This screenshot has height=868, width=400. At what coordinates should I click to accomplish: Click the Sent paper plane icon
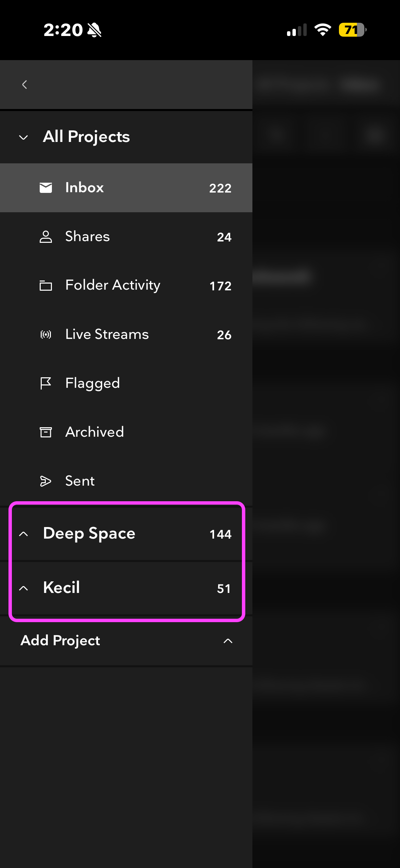[x=46, y=481]
